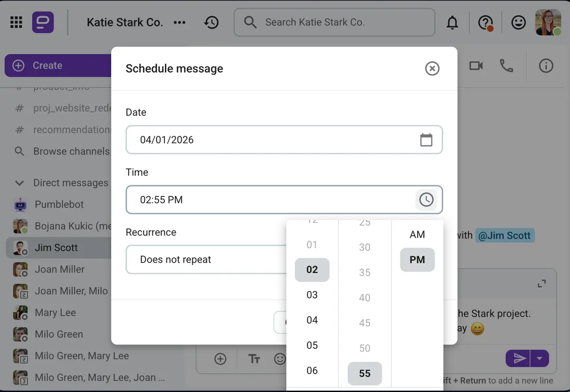Viewport: 570px width, 392px height.
Task: Click the @Jim Scott mention
Action: (505, 235)
